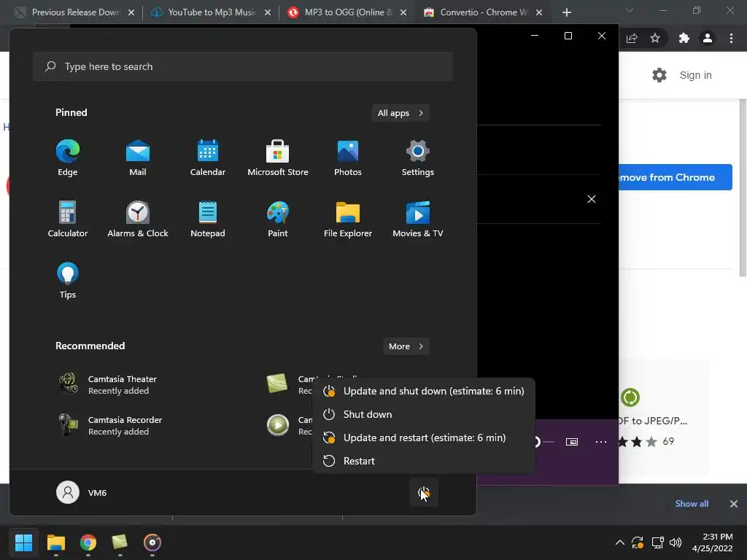Choose Shut down from power menu
747x560 pixels.
click(x=424, y=414)
